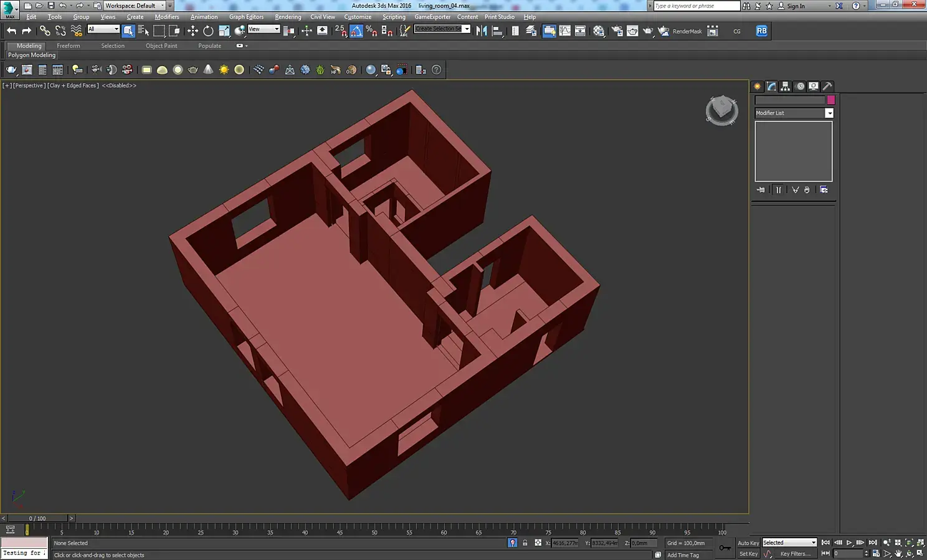The height and width of the screenshot is (560, 927).
Task: Open the Rendering menu
Action: [287, 17]
